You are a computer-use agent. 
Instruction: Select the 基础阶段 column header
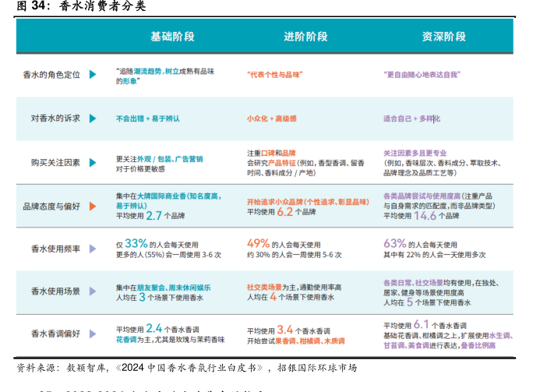point(172,37)
